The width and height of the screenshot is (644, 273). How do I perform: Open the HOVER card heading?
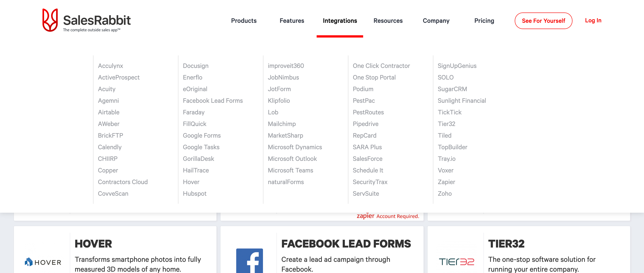coord(93,244)
